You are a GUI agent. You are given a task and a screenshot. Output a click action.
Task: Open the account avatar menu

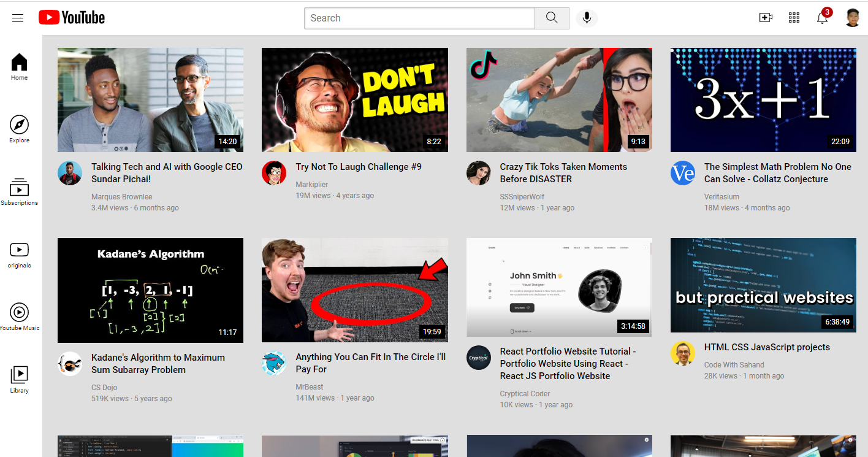click(853, 18)
